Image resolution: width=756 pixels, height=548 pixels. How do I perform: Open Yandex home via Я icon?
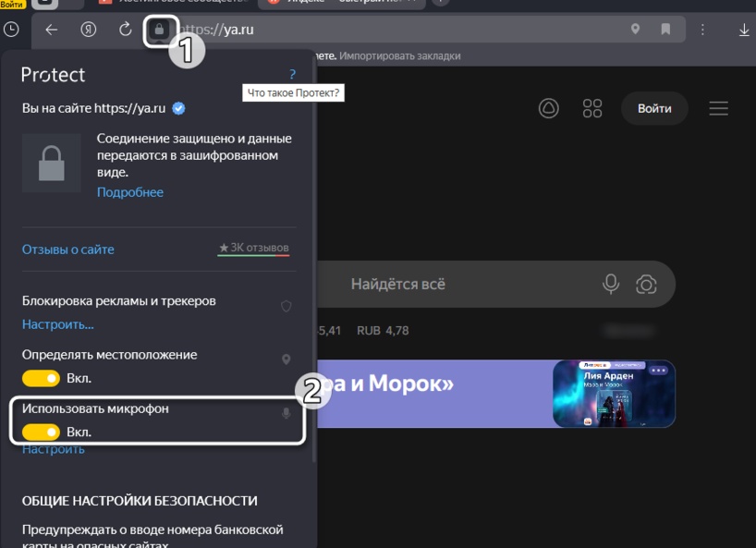pos(88,30)
